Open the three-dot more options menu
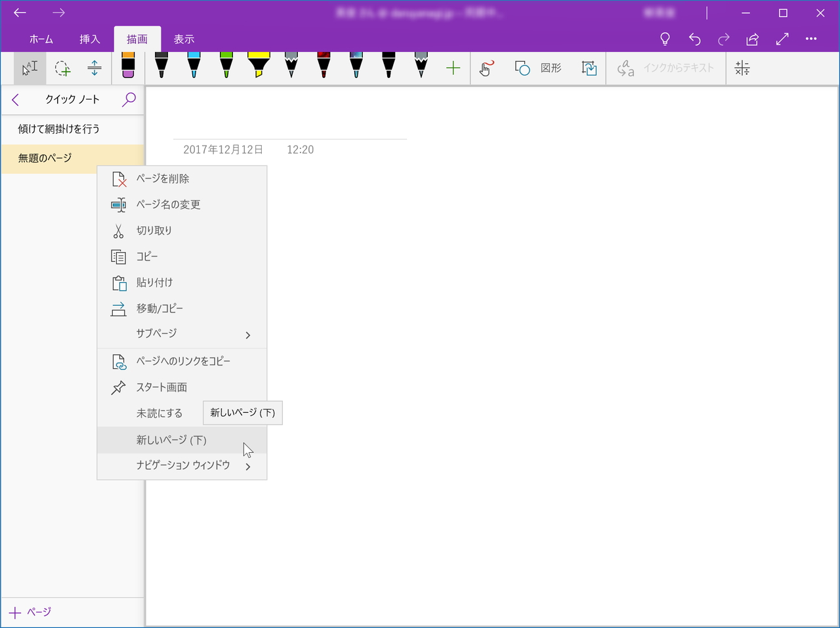The image size is (840, 628). [811, 39]
